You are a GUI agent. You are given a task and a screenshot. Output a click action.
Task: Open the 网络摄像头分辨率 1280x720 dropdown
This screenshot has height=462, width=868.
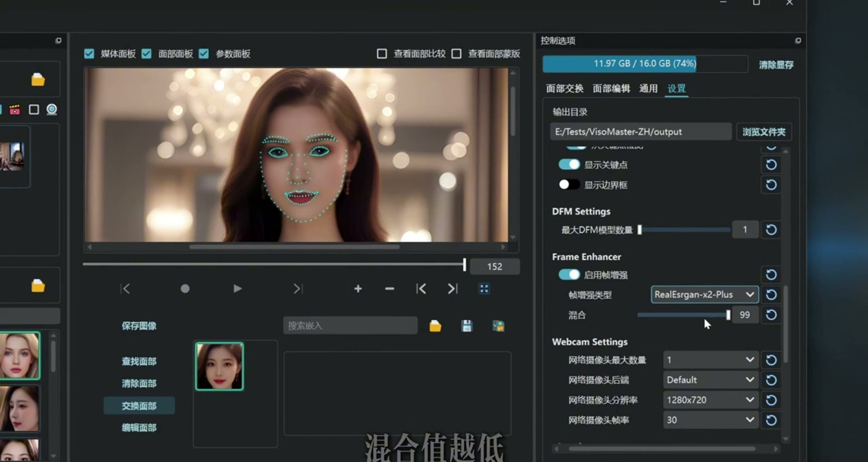710,400
